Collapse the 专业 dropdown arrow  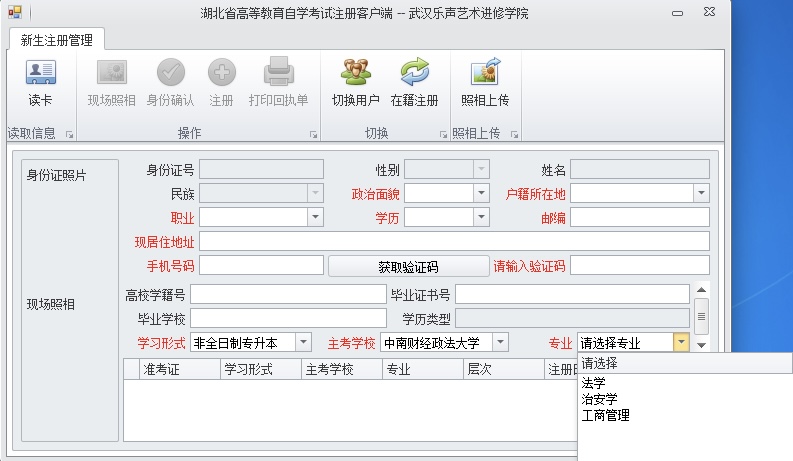tap(681, 342)
